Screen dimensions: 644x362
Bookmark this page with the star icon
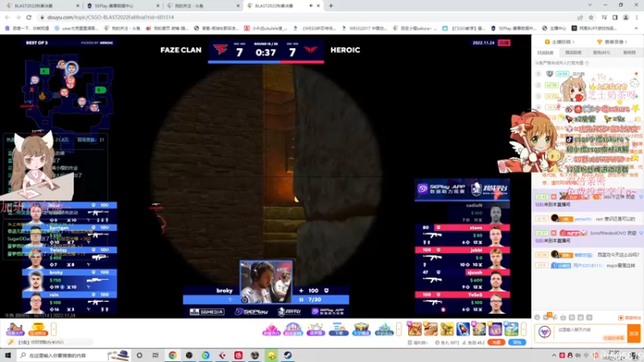[x=591, y=17]
